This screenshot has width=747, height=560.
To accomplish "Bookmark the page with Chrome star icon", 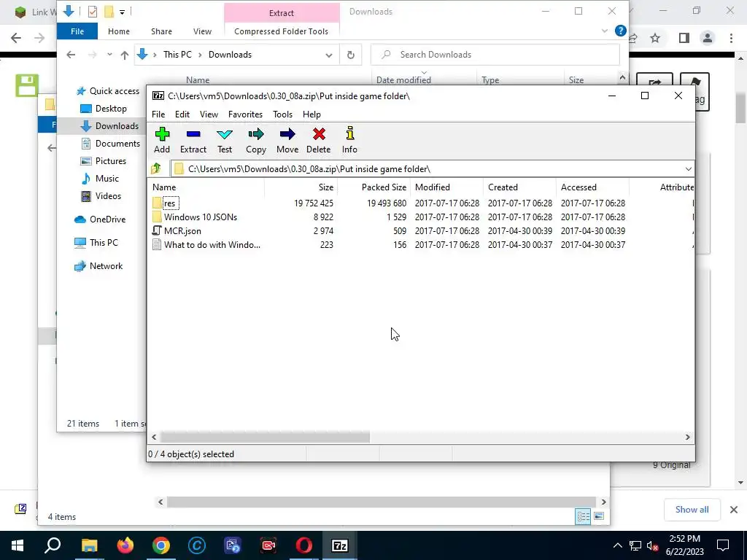I will (x=655, y=38).
